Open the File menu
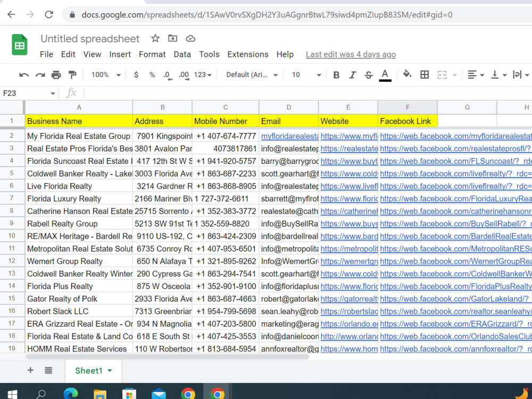Screen dimensions: 532x399 [46, 54]
